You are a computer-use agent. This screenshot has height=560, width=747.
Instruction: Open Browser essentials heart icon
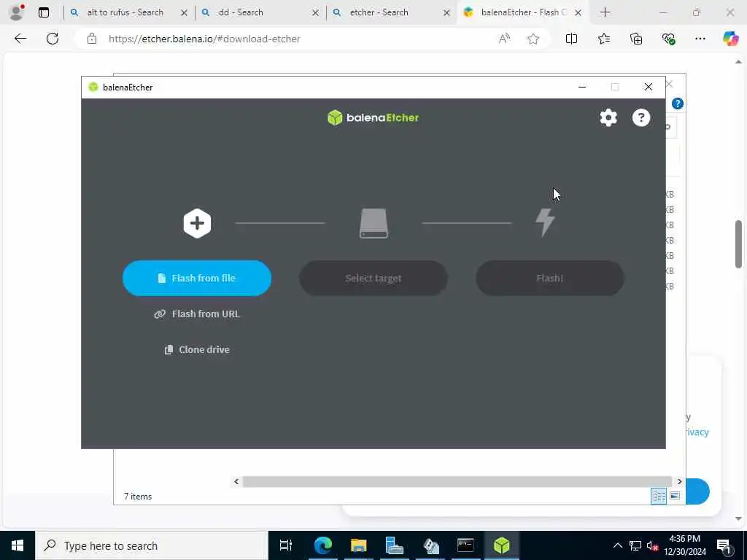pos(668,39)
